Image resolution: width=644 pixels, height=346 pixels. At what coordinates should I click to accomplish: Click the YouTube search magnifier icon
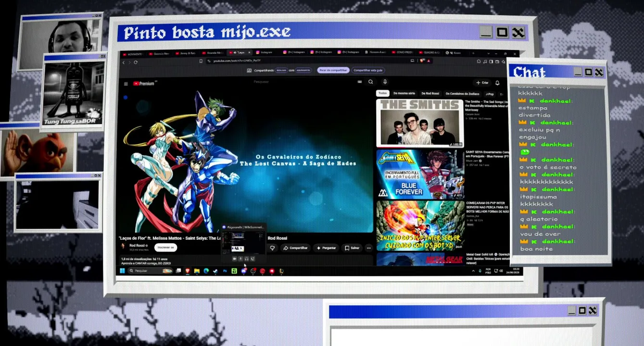pos(370,82)
